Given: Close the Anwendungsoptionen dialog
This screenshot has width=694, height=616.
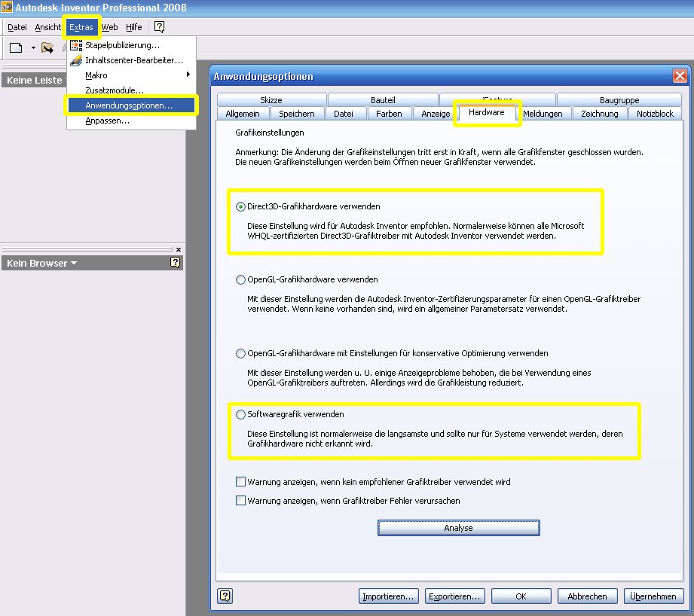Looking at the screenshot, I should coord(680,76).
